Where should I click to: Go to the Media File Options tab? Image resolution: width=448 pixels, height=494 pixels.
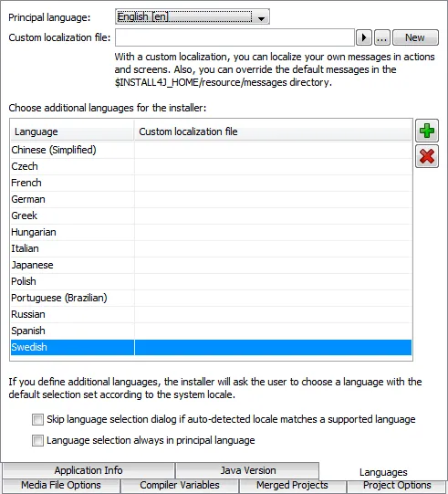click(61, 486)
